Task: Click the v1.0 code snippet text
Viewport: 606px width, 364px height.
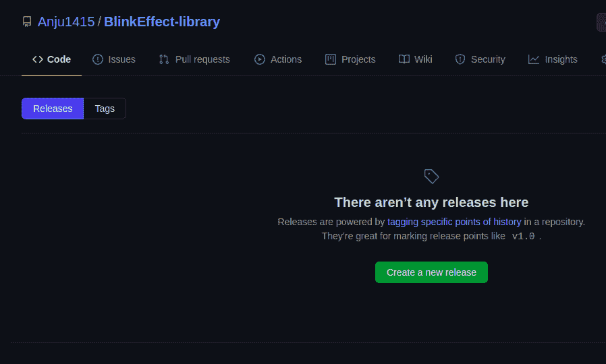Action: 523,237
